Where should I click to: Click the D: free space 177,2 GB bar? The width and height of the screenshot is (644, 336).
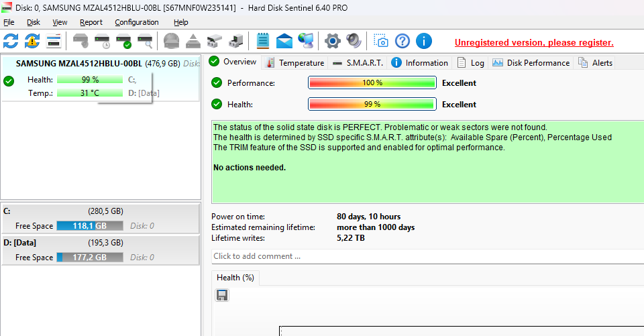[89, 258]
